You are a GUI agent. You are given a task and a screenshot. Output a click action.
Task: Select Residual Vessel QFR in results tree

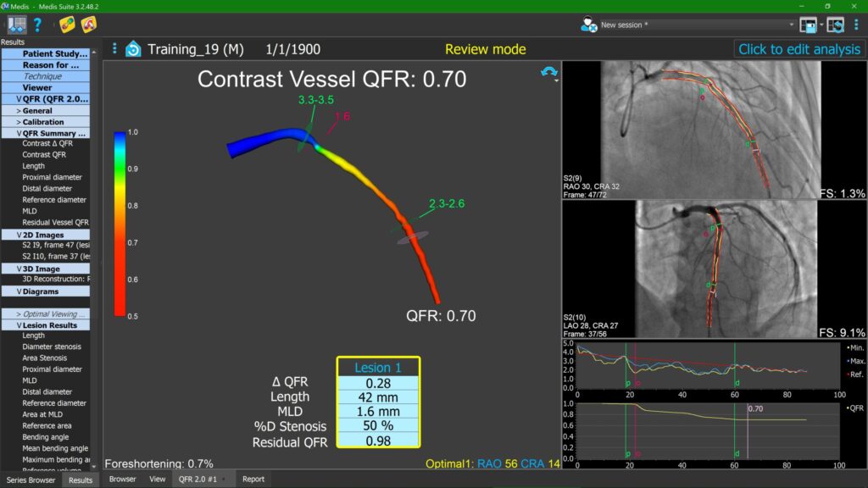point(54,222)
